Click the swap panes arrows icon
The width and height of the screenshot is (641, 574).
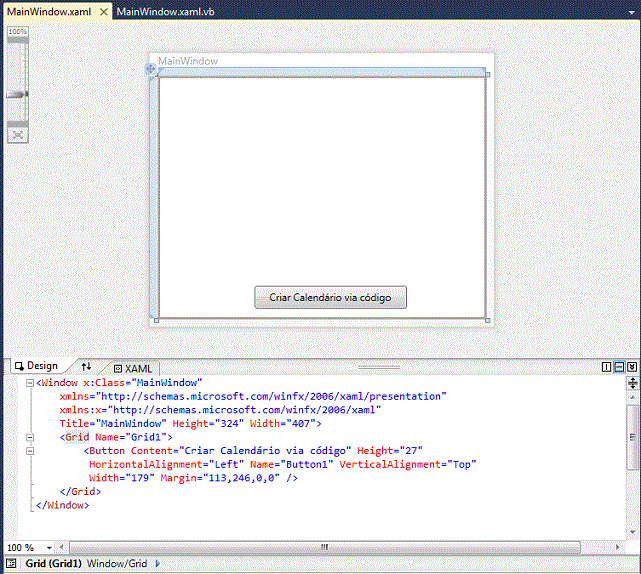tap(86, 366)
